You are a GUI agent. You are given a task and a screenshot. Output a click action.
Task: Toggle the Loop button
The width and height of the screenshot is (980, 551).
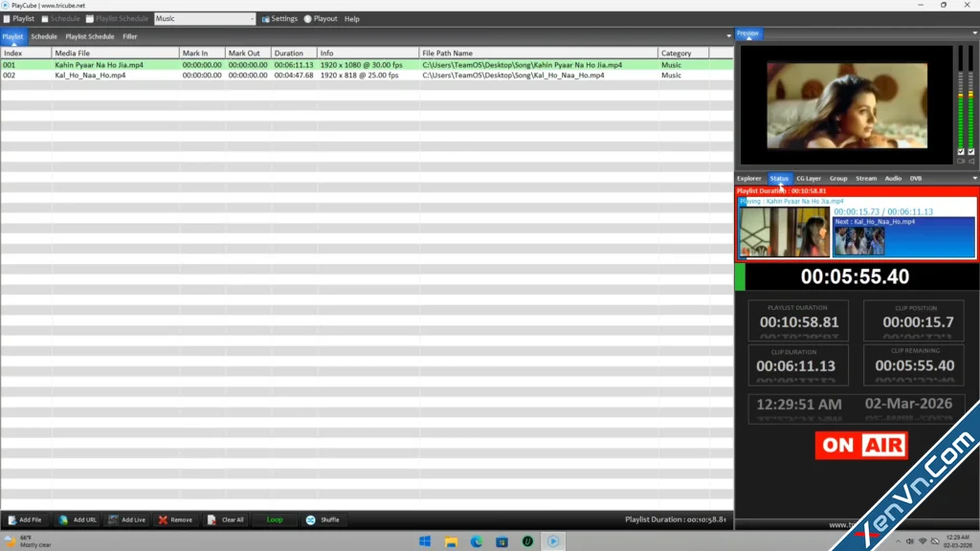[275, 519]
